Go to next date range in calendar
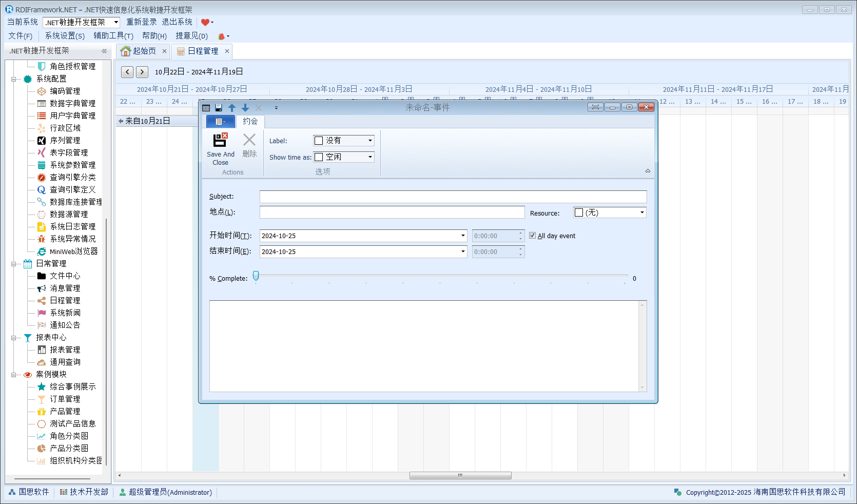 142,72
